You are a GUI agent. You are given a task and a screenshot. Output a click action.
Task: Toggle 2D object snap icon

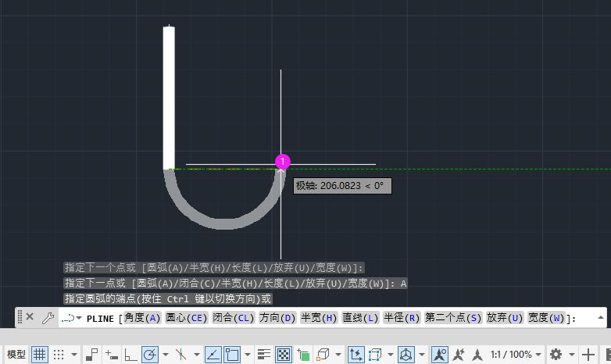click(x=232, y=355)
